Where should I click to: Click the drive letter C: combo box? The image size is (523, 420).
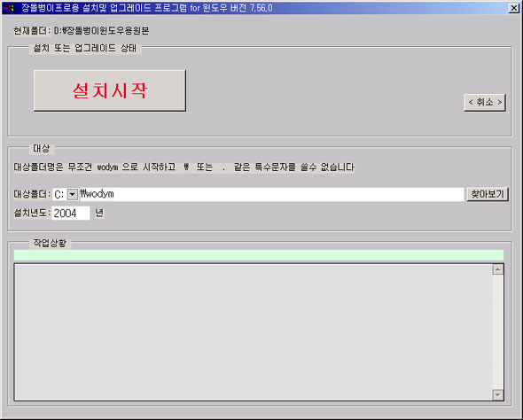pyautogui.click(x=65, y=194)
